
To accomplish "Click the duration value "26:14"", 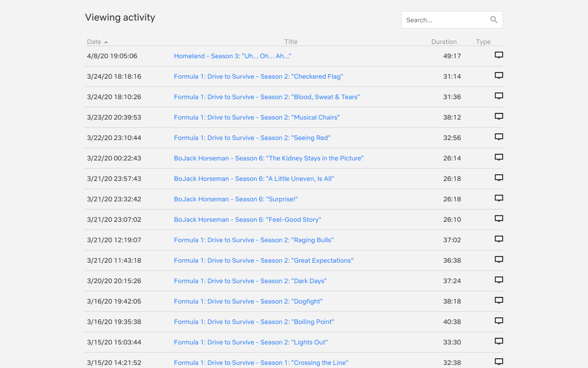I will 452,158.
